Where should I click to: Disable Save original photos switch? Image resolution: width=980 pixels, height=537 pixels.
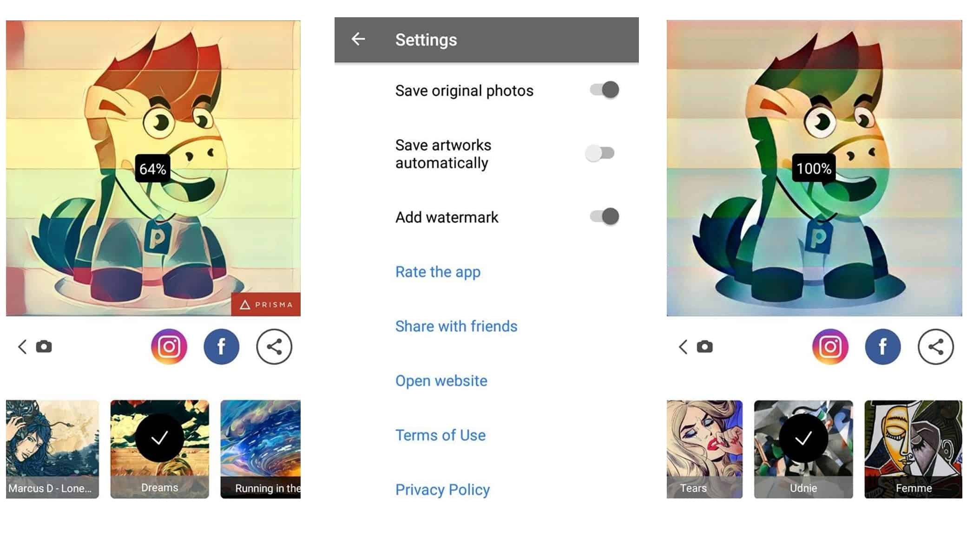[605, 90]
